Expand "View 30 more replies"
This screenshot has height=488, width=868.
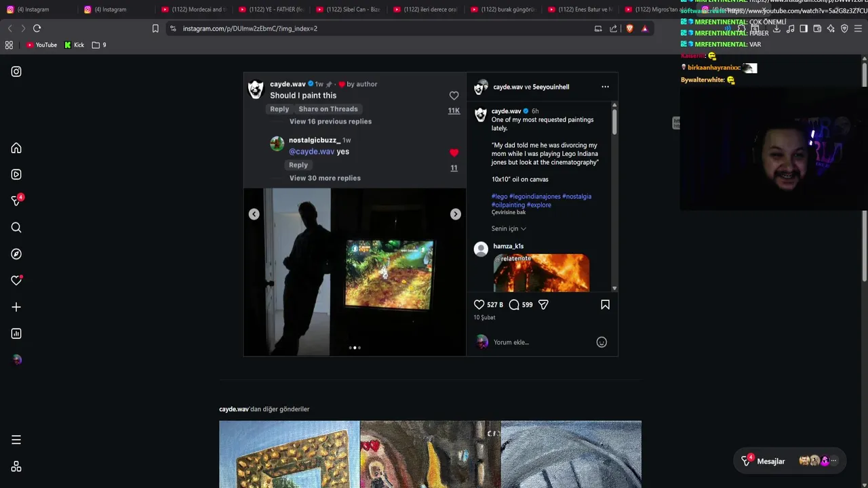tap(325, 178)
